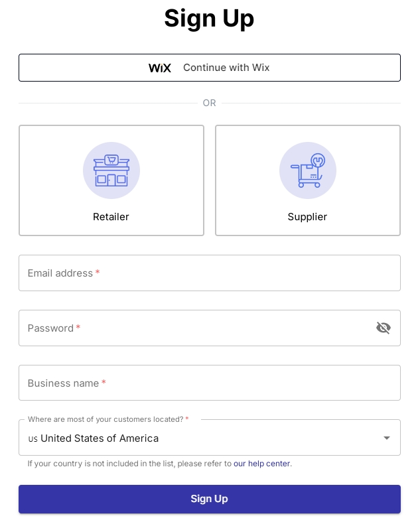Click into the Password field
This screenshot has height=526, width=420.
pos(196,328)
